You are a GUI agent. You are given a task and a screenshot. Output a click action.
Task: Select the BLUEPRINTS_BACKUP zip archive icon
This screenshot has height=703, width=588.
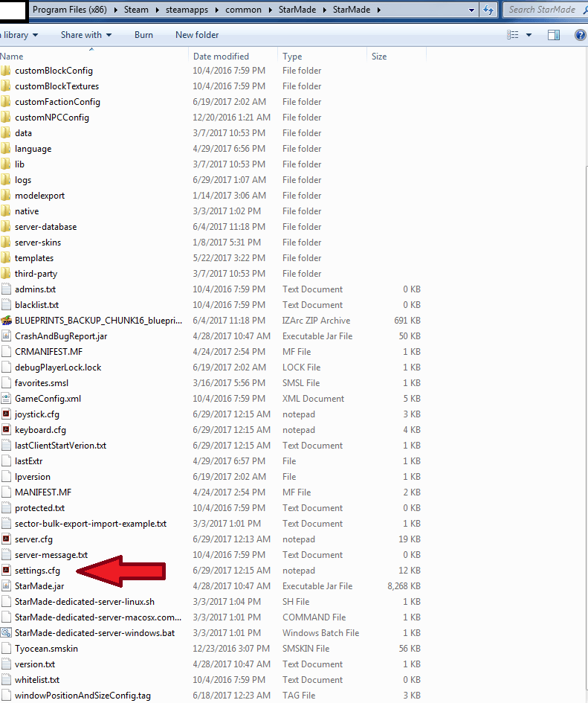pos(7,321)
